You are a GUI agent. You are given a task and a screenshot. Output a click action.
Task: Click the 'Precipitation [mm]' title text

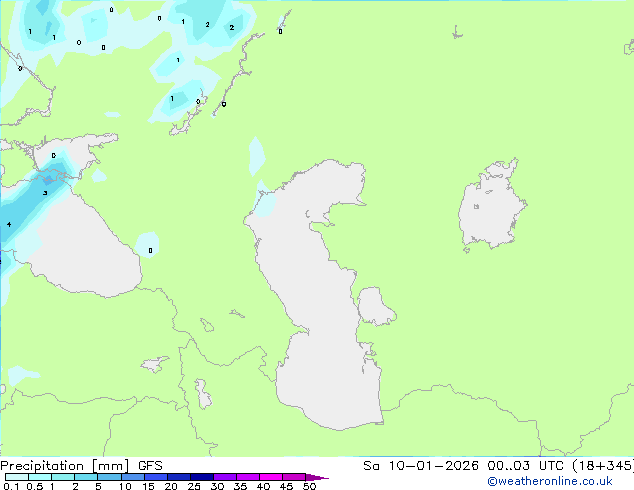pos(65,466)
